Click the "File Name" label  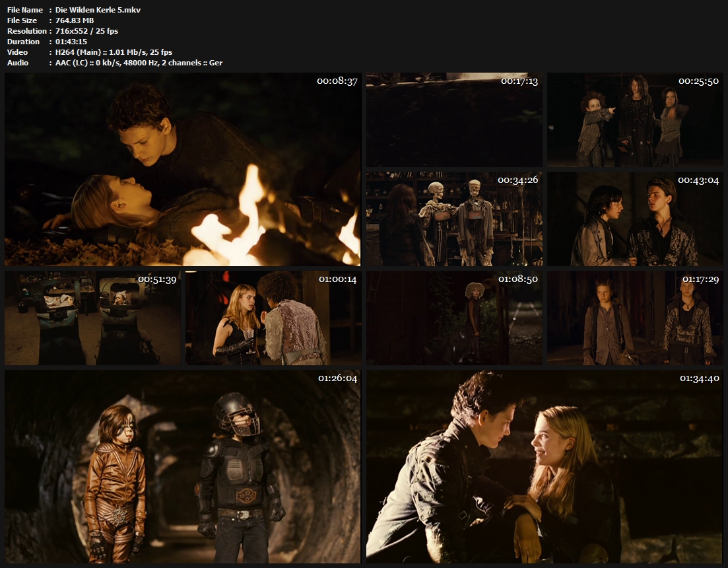[x=25, y=10]
